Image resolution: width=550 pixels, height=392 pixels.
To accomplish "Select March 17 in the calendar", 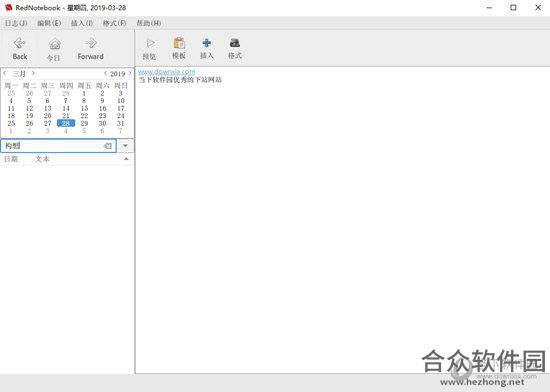I will (121, 108).
